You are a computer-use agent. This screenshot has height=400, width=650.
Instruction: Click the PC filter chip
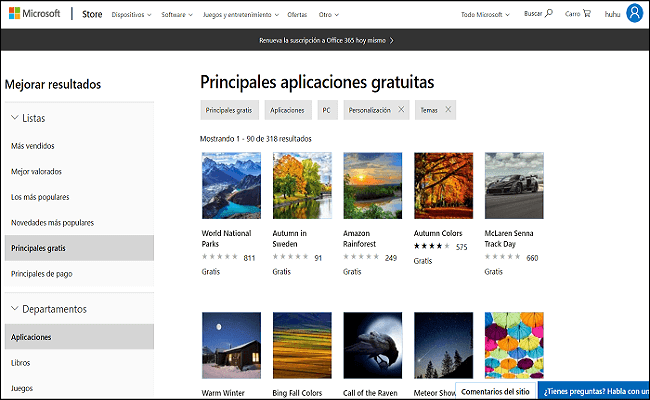[x=327, y=110]
